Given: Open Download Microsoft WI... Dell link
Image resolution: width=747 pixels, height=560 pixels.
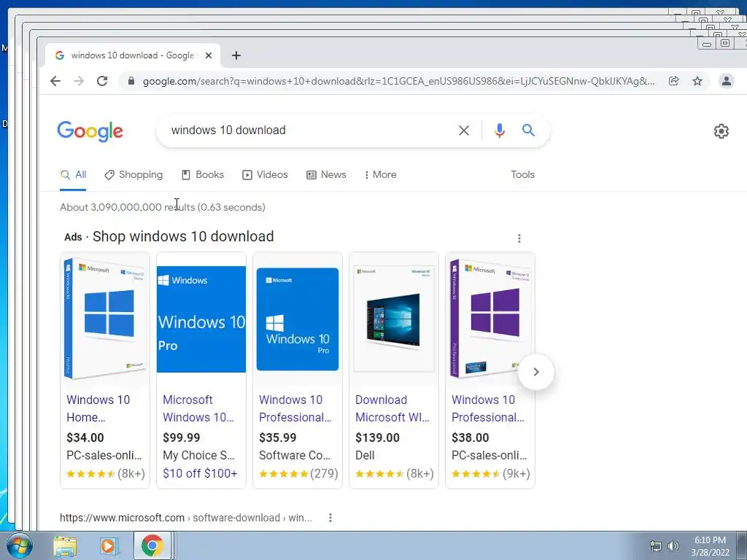Looking at the screenshot, I should (x=392, y=408).
